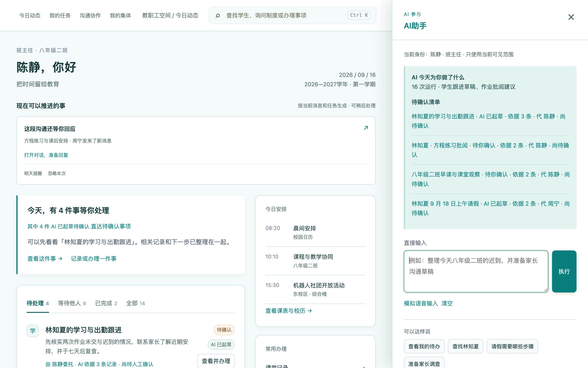Click the AI 已起草 badge
Image resolution: width=588 pixels, height=368 pixels.
(221, 345)
